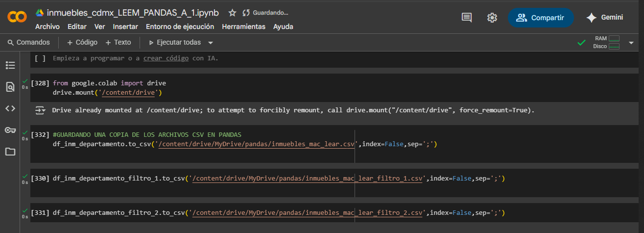Open the files folder sidebar icon

point(10,152)
